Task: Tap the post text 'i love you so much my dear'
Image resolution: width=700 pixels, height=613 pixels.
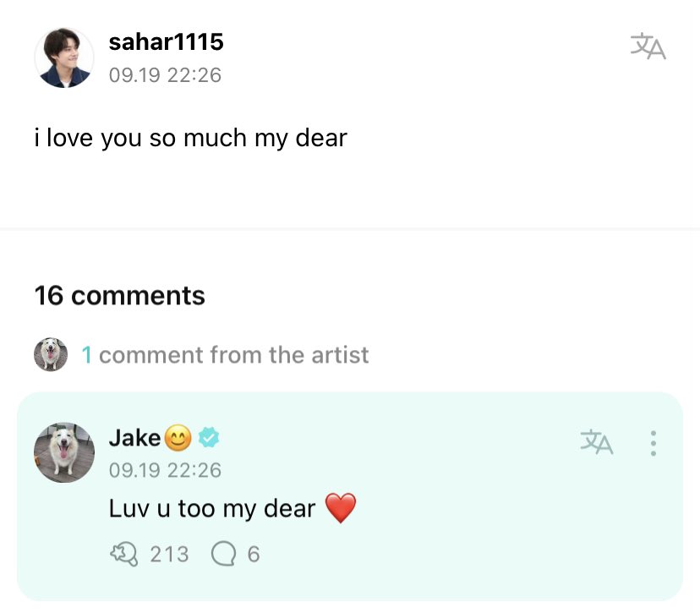Action: click(x=190, y=138)
